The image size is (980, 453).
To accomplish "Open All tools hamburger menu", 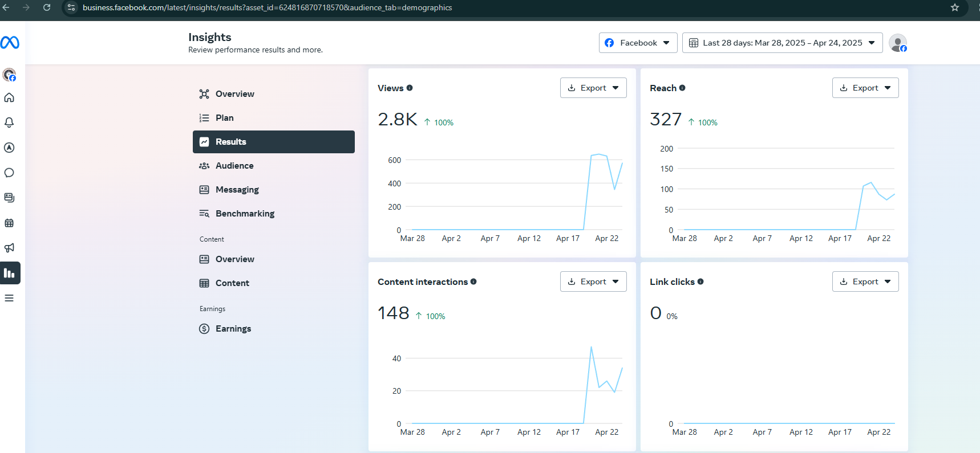I will pos(9,298).
